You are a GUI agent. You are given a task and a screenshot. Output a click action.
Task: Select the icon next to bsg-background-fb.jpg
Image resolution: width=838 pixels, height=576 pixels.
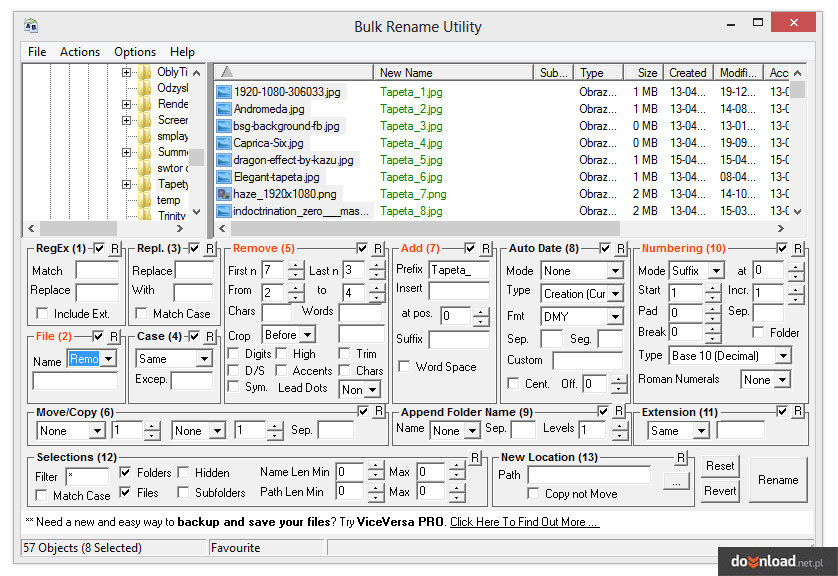click(224, 126)
